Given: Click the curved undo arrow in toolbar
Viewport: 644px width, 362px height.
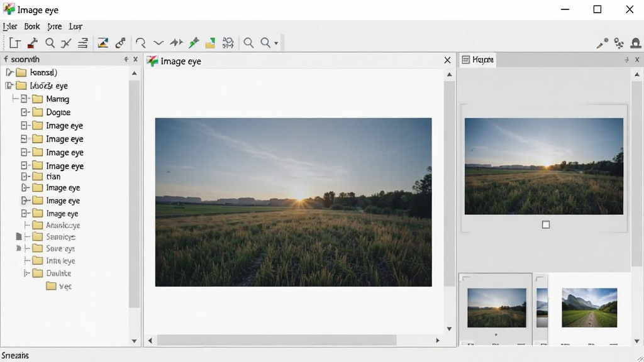Looking at the screenshot, I should click(140, 43).
